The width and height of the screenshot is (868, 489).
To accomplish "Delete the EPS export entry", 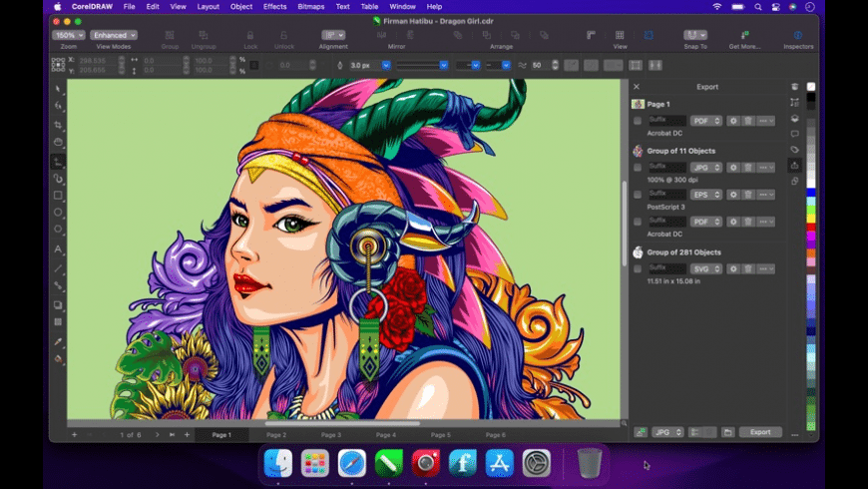I will click(748, 195).
